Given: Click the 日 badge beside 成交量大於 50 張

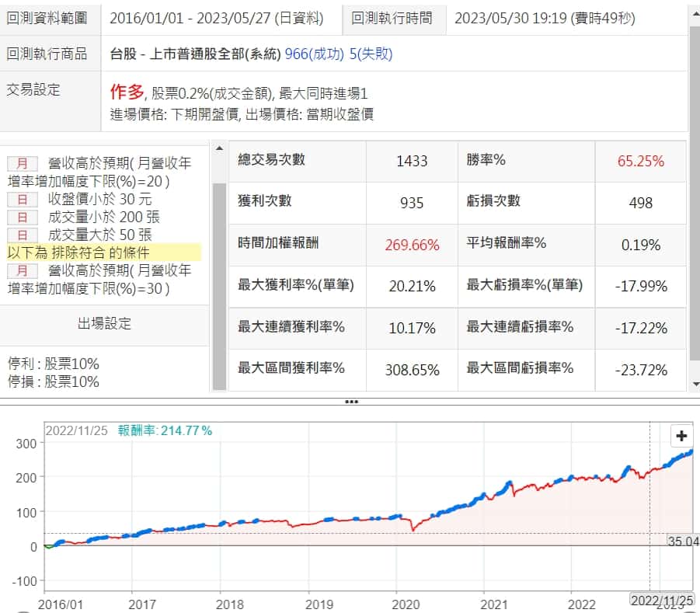Looking at the screenshot, I should point(23,235).
